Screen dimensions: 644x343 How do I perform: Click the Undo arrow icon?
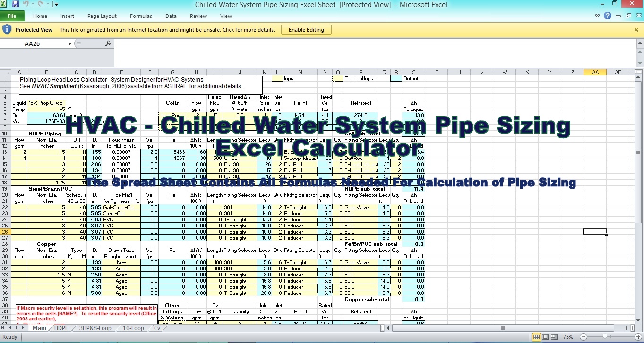tap(26, 4)
